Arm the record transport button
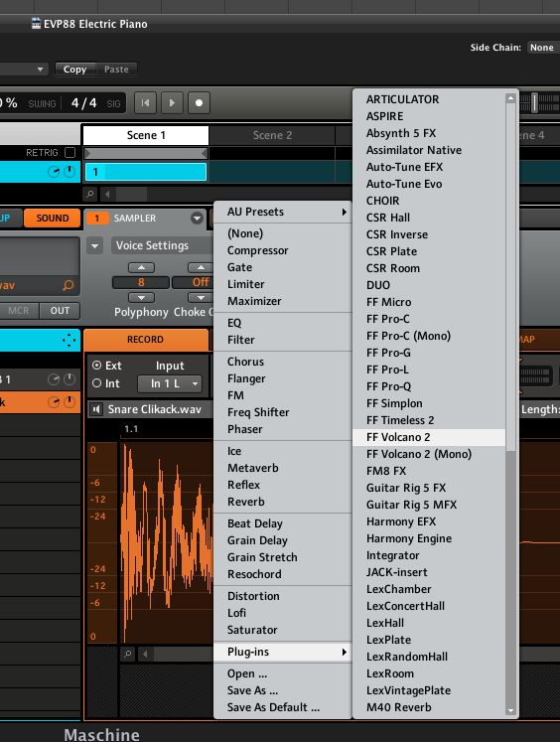 click(x=200, y=103)
